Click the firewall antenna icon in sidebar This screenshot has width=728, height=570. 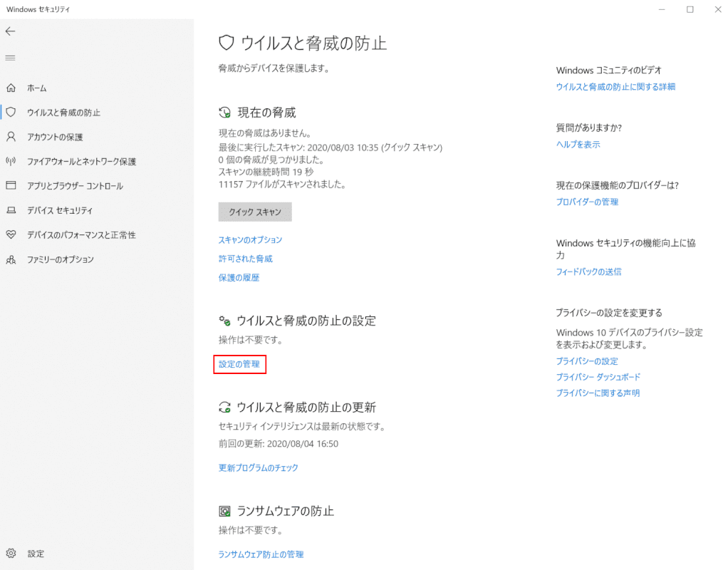11,161
